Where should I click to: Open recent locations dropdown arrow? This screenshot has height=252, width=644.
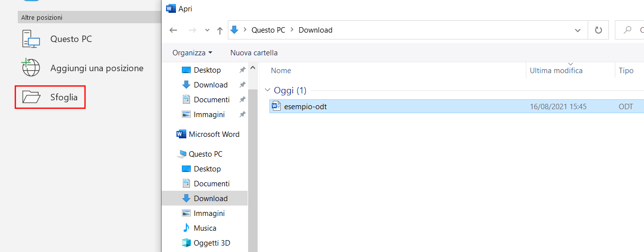207,30
